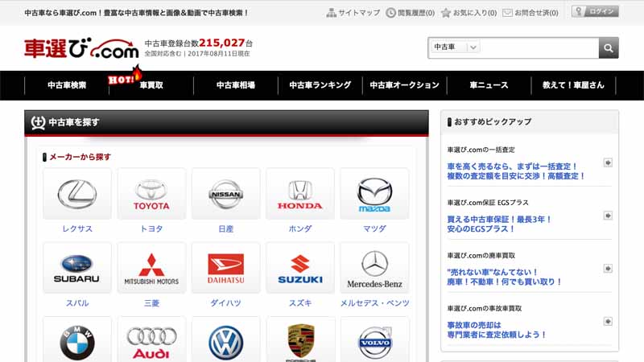Click the Mitsubishi Motors logo

(x=151, y=268)
